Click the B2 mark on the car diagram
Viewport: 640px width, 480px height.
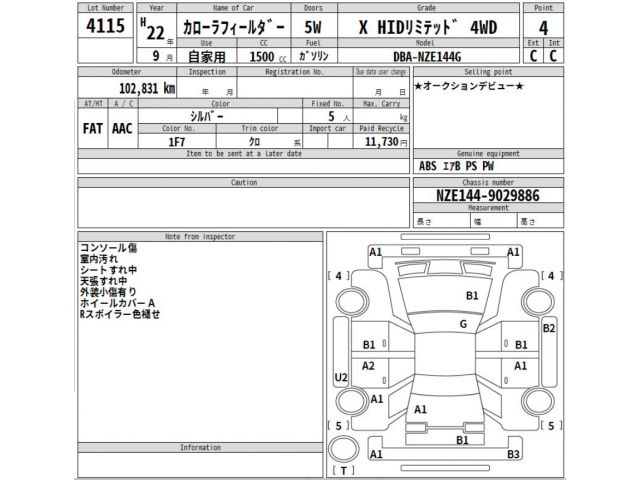coord(549,328)
